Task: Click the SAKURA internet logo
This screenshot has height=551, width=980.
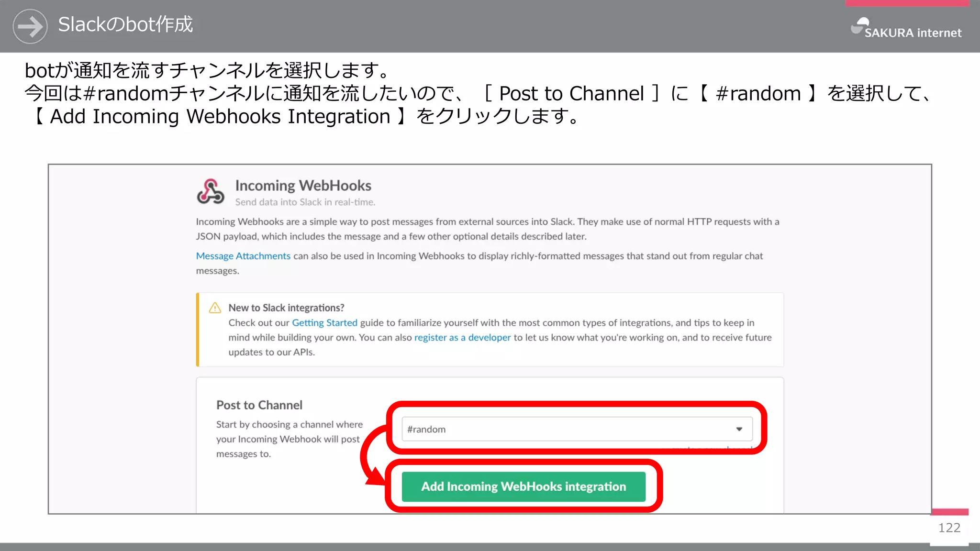Action: [906, 28]
